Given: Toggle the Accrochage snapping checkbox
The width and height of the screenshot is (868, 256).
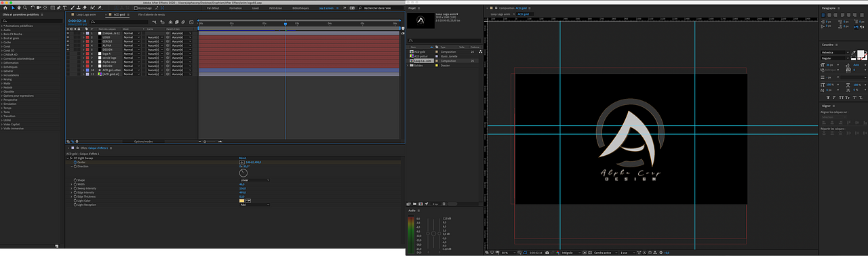Looking at the screenshot, I should click(x=136, y=8).
